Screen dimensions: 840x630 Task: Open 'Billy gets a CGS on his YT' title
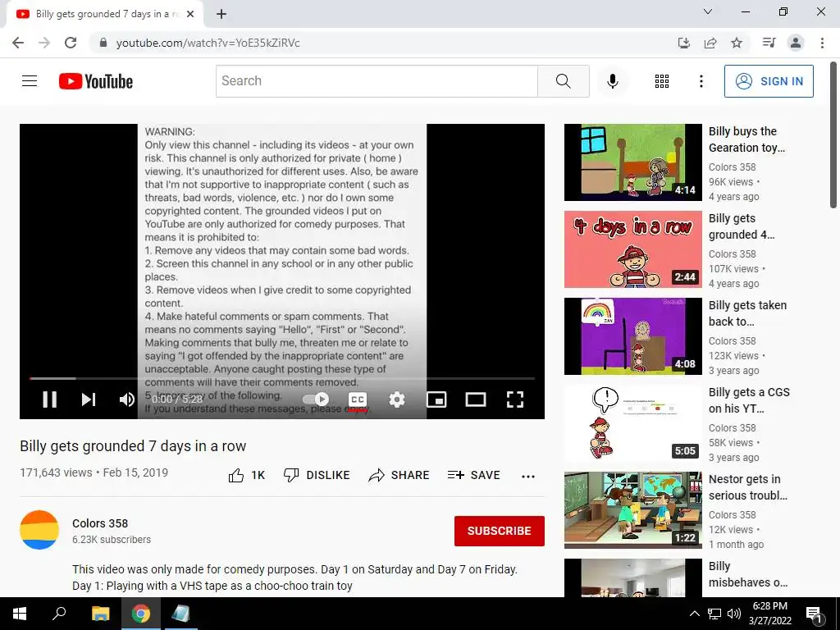tap(749, 400)
